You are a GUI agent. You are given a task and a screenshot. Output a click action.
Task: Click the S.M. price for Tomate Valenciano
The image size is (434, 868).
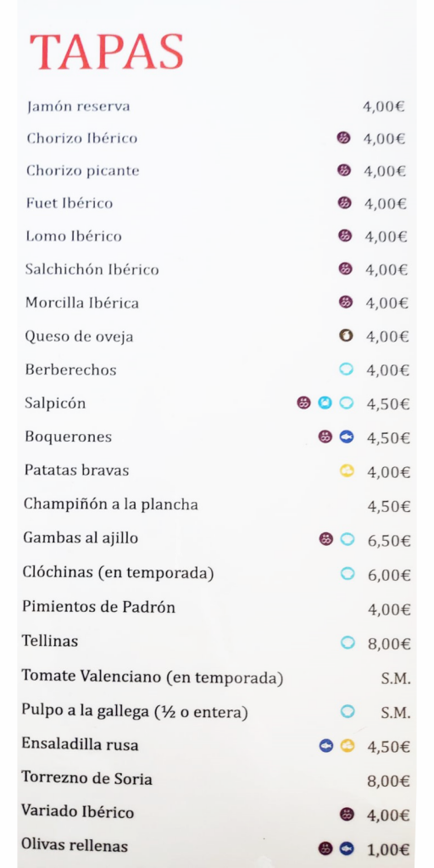pyautogui.click(x=396, y=679)
